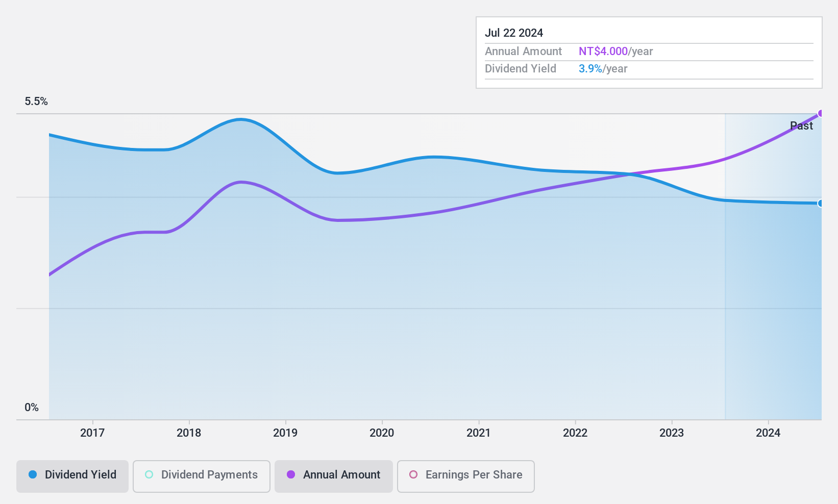Click the 3.9%/year dividend yield value
This screenshot has width=838, height=504.
click(603, 69)
